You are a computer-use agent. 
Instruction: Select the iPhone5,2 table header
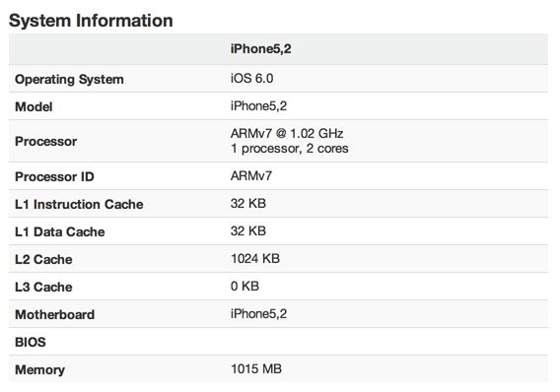coord(260,49)
